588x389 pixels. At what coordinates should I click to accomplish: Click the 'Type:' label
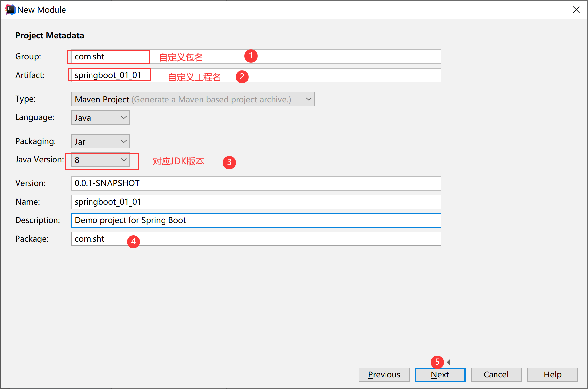[x=25, y=99]
